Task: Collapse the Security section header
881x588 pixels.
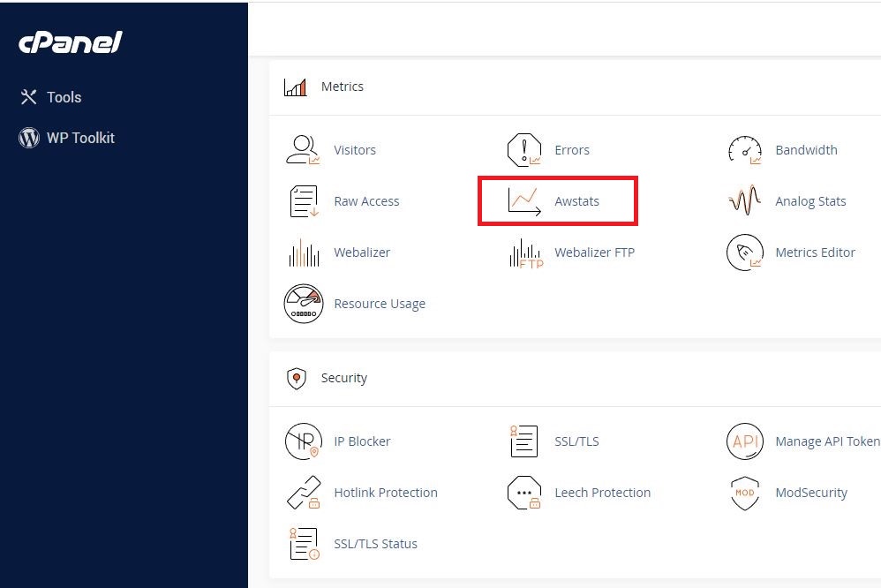Action: (x=575, y=379)
